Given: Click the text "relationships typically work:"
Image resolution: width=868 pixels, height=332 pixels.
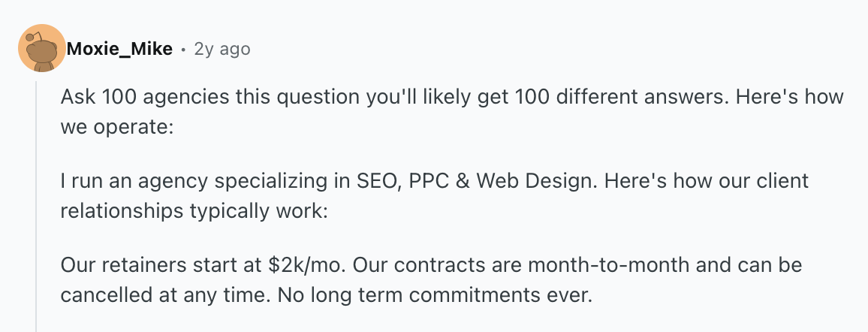Looking at the screenshot, I should pos(194,210).
